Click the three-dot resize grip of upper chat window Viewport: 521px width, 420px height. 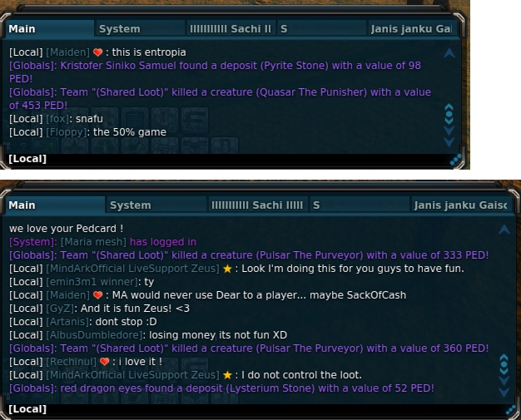coord(455,160)
